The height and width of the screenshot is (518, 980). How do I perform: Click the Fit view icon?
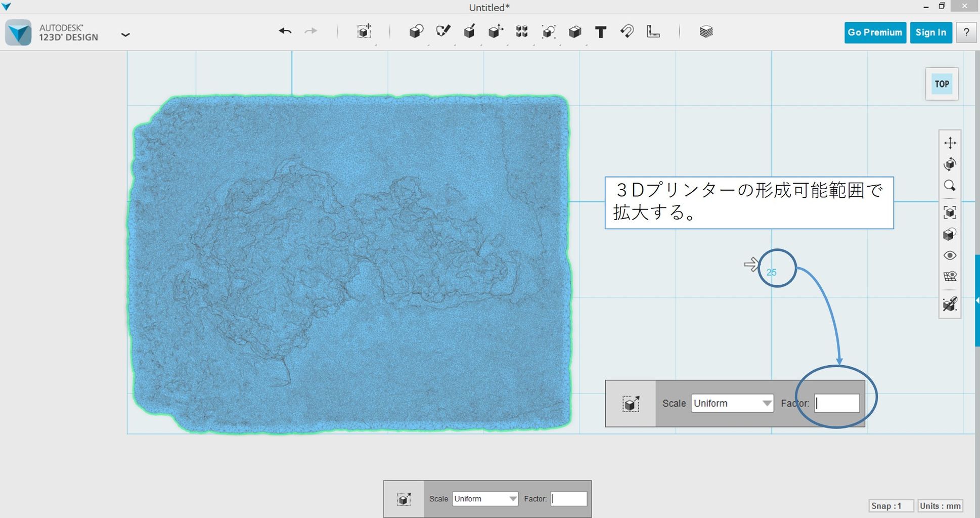[950, 212]
